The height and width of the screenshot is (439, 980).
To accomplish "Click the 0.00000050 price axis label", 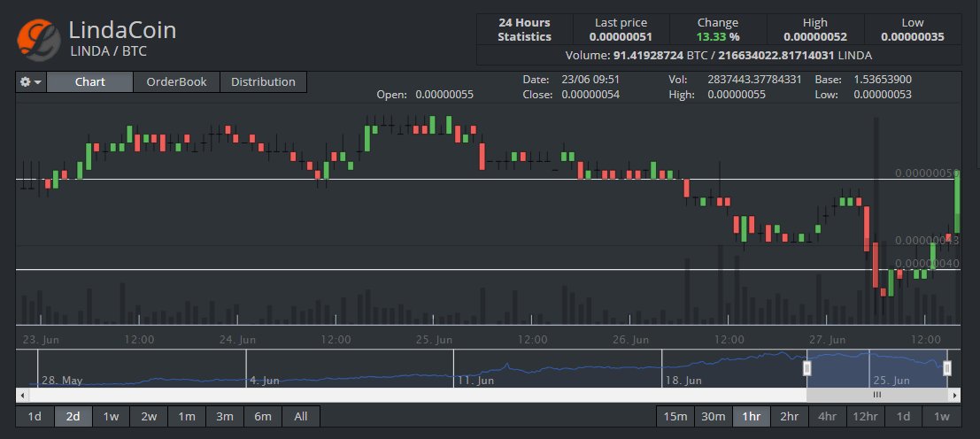I will 927,173.
